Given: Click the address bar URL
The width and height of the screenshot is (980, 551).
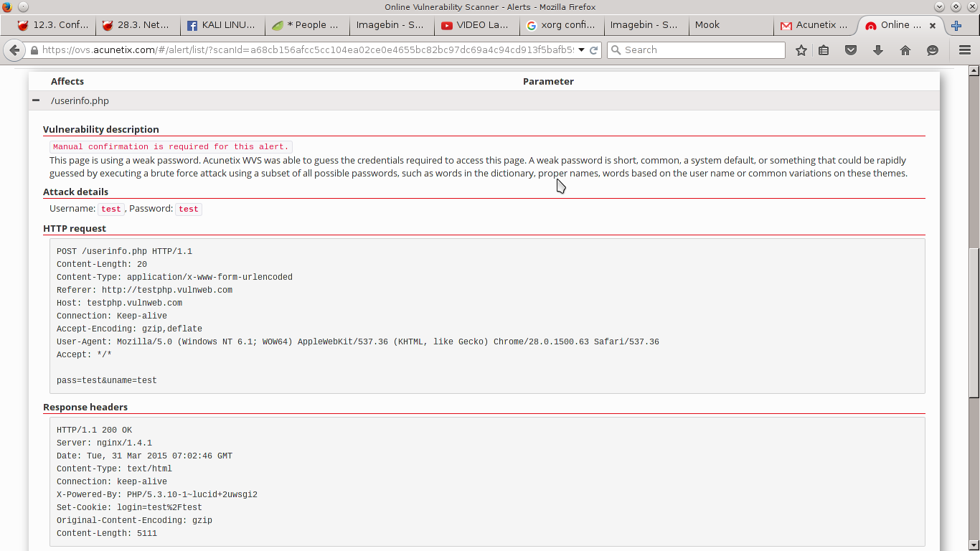Looking at the screenshot, I should (308, 50).
